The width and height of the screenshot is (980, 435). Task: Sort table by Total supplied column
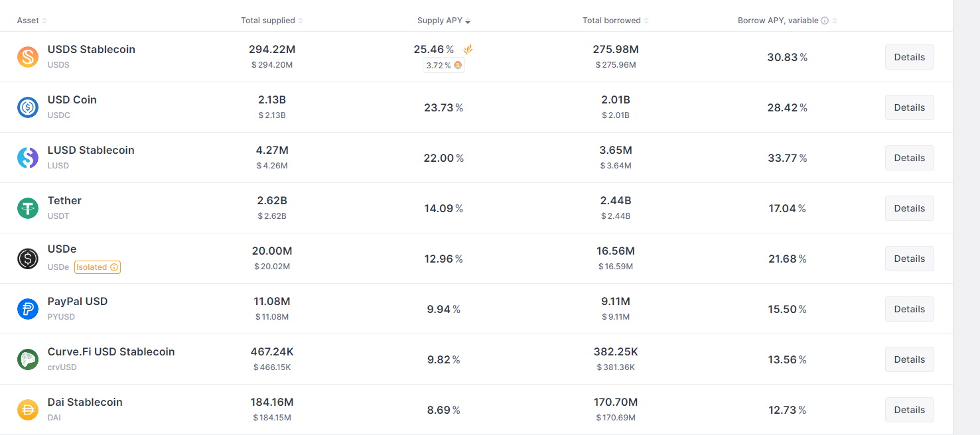(272, 21)
